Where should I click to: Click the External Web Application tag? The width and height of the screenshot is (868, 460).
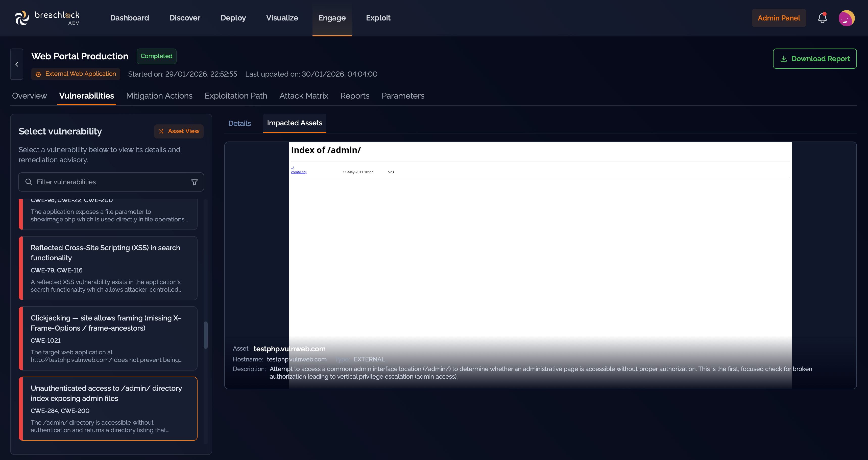76,74
